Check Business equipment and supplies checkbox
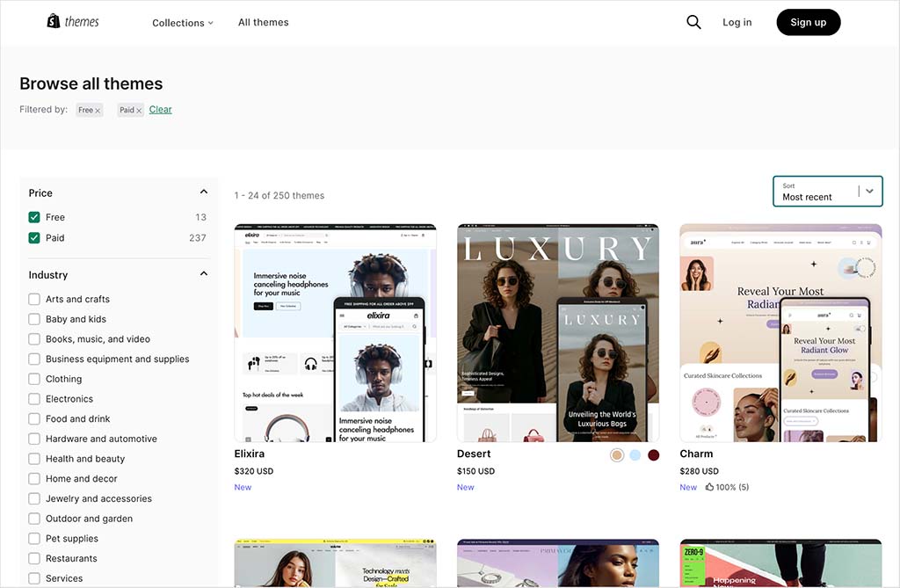This screenshot has width=900, height=588. [34, 359]
